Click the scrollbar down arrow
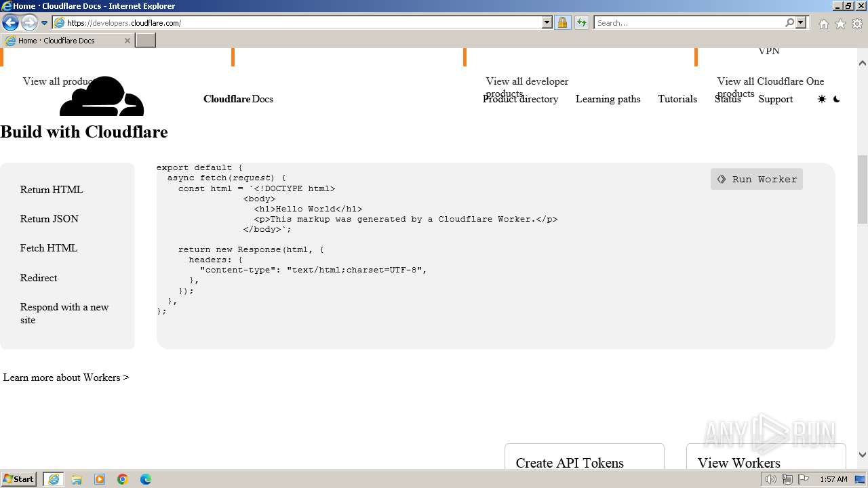 click(863, 455)
